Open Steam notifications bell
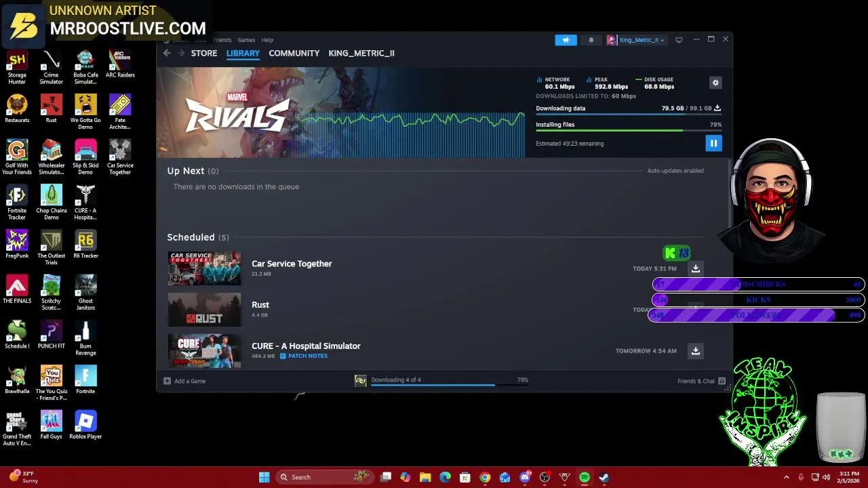This screenshot has height=488, width=868. 591,40
